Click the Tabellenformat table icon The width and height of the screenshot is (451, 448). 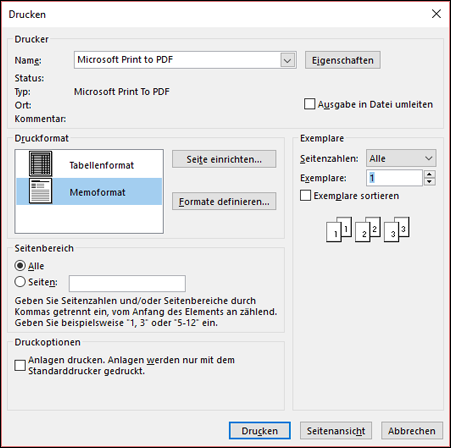click(x=40, y=164)
